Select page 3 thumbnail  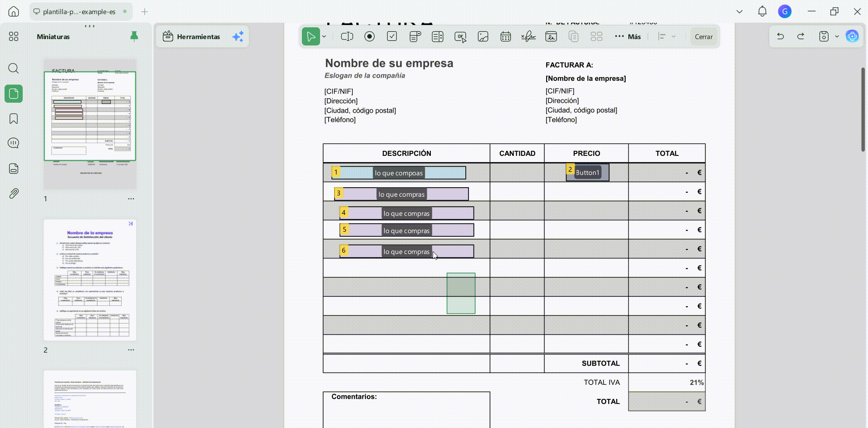90,399
